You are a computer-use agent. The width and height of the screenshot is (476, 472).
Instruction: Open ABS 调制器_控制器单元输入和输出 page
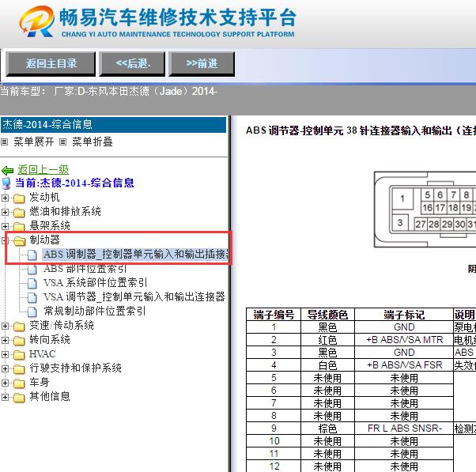click(136, 254)
